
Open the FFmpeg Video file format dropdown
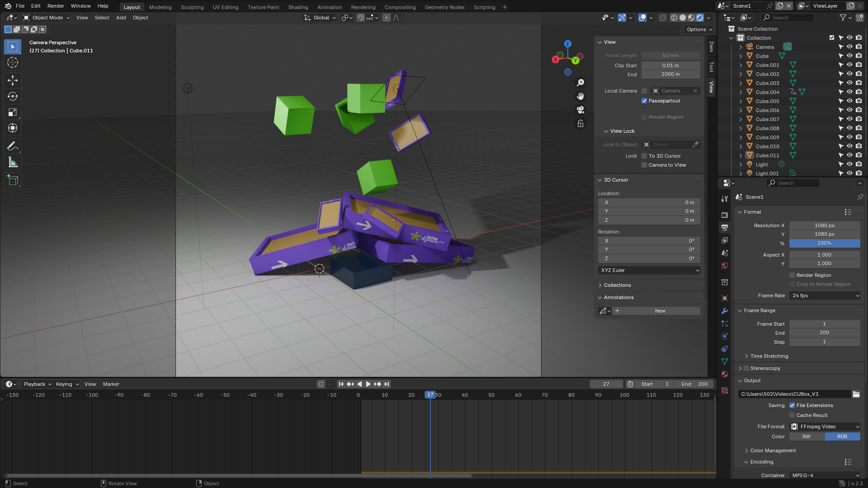click(825, 427)
